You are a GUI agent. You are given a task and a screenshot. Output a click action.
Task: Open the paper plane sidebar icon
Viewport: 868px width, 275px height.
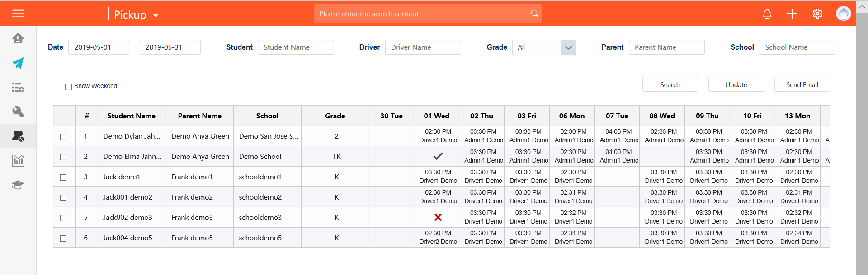18,63
